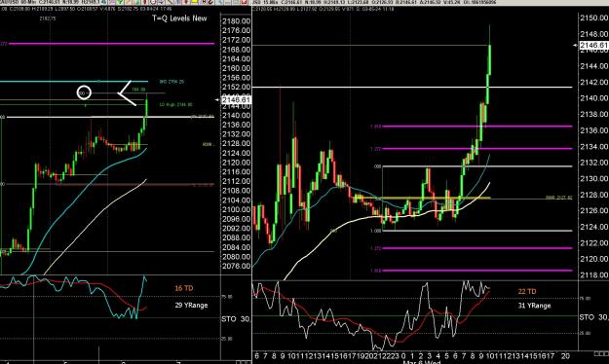This screenshot has height=364, width=609.
Task: Click the 2136.00 label on right price axis
Action: click(x=593, y=130)
